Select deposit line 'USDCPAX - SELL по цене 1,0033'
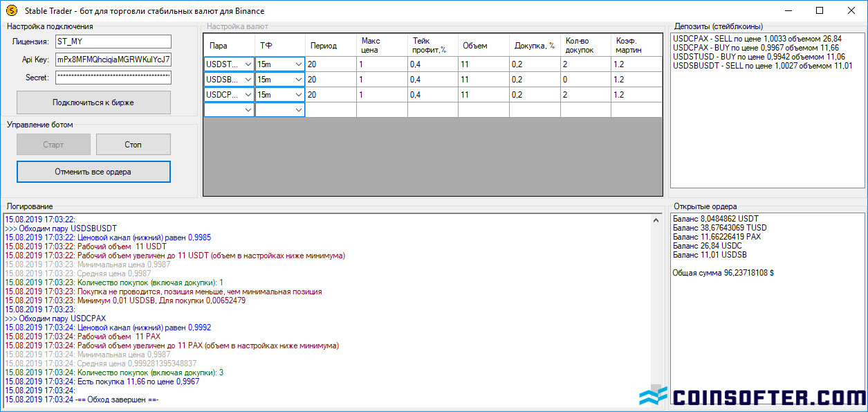Screen dimensions: 868x412 tap(759, 39)
